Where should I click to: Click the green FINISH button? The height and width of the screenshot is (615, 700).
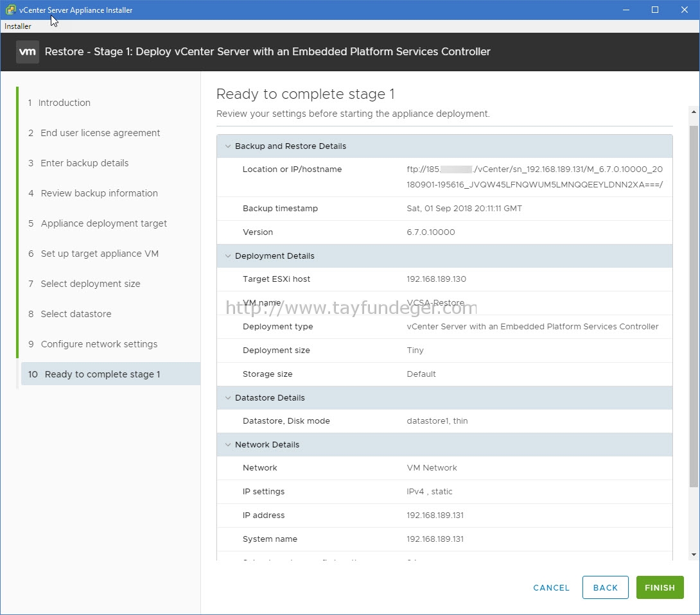point(660,587)
